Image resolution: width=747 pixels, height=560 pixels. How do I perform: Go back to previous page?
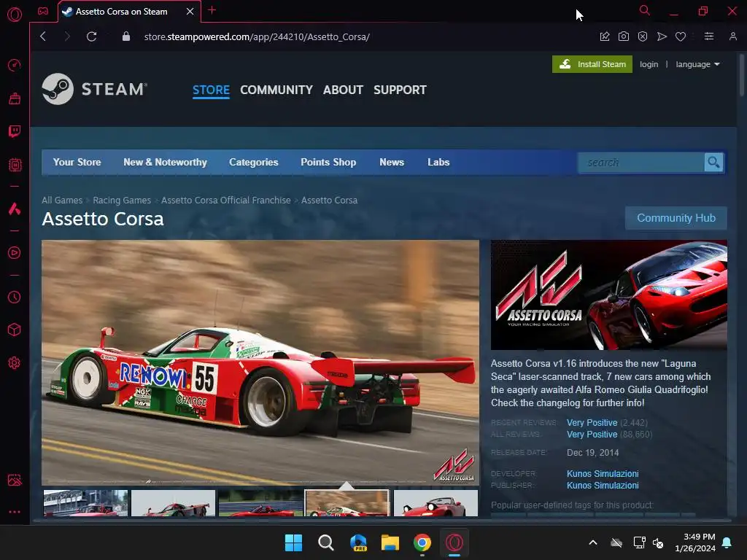tap(43, 36)
